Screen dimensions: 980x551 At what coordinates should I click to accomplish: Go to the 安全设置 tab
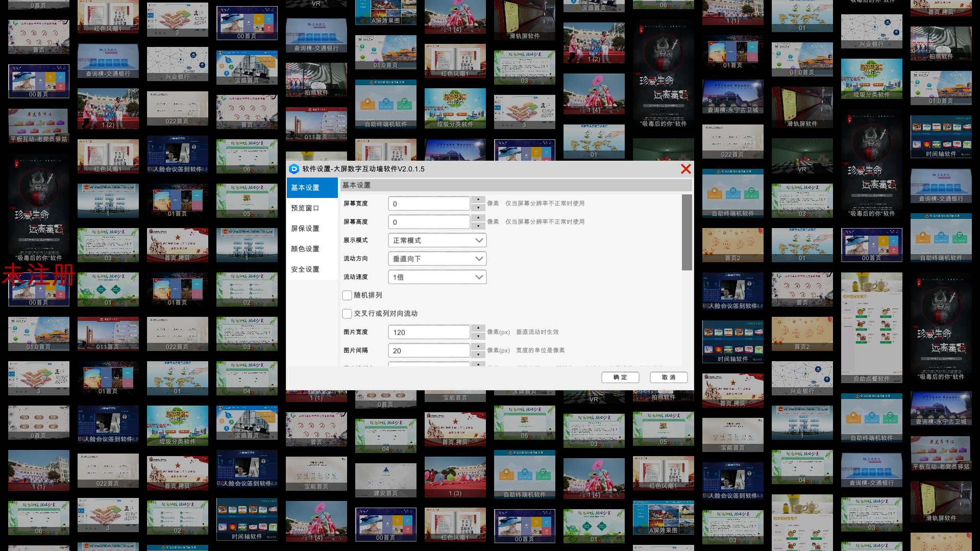tap(305, 269)
